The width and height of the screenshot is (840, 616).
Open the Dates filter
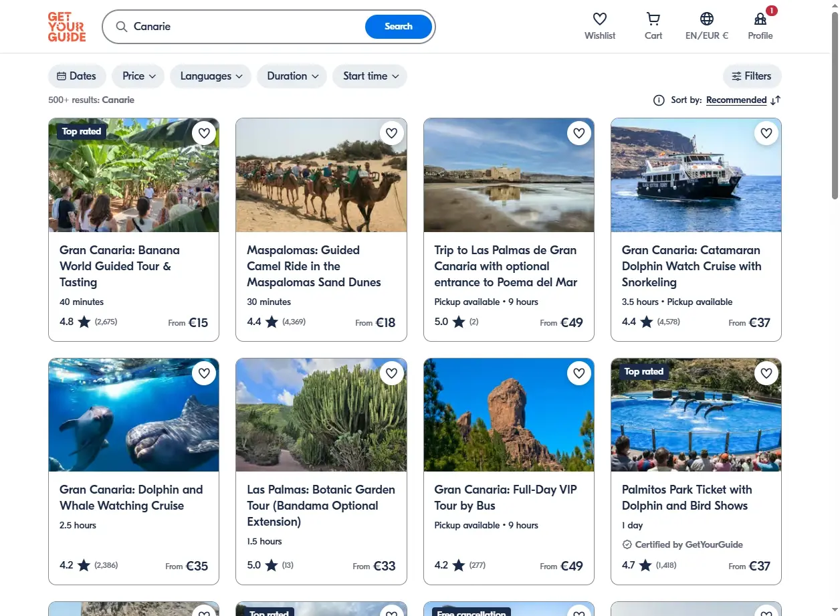pos(77,76)
